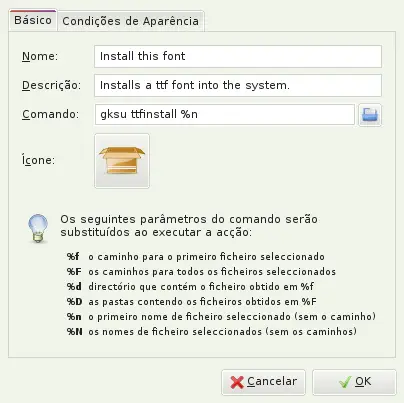Click the Ícone: label
The height and width of the screenshot is (403, 404).
click(38, 160)
